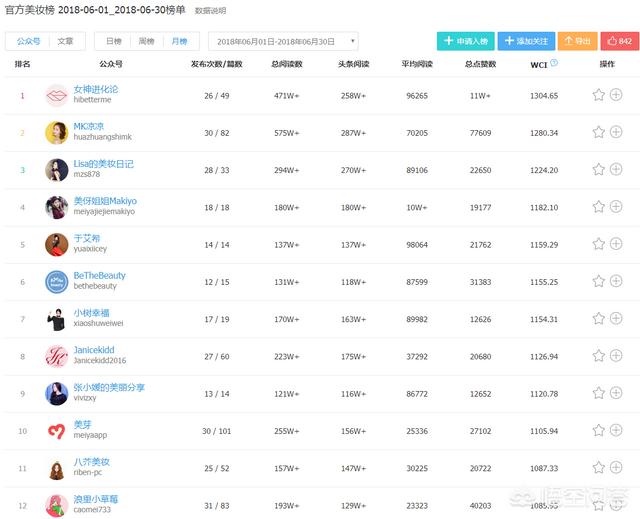Click the plus circle in the 于艾希 row
Screen dimensions: 640x519
[616, 244]
